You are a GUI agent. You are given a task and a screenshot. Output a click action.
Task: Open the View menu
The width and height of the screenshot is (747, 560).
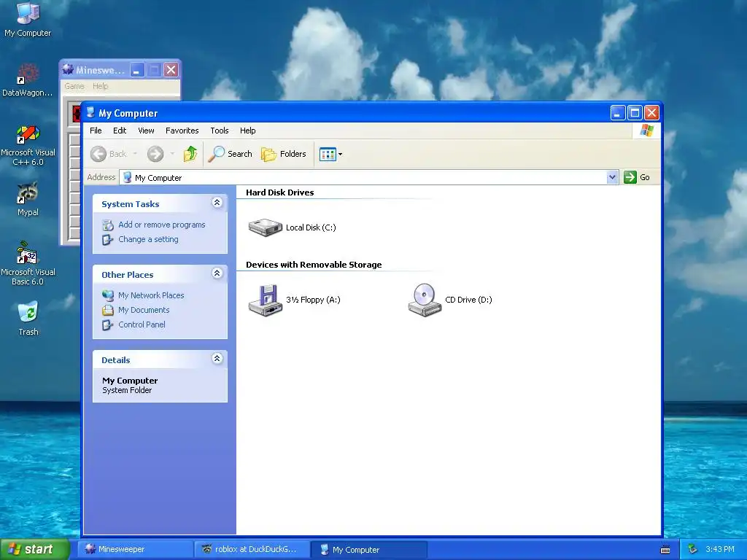pos(146,131)
